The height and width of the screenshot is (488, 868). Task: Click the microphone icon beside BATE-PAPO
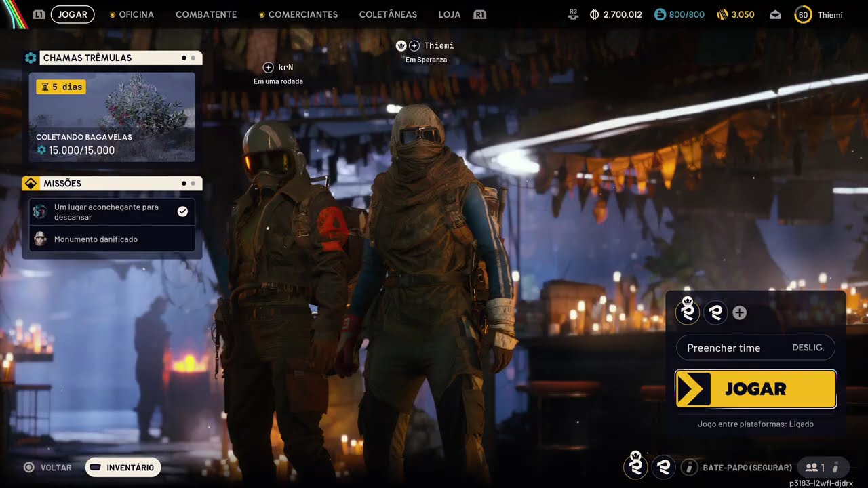pyautogui.click(x=689, y=467)
